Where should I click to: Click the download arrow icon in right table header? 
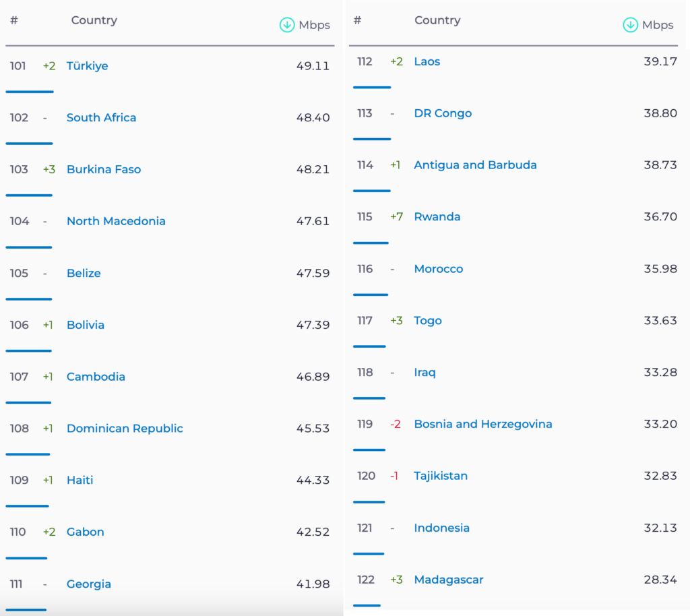(631, 25)
